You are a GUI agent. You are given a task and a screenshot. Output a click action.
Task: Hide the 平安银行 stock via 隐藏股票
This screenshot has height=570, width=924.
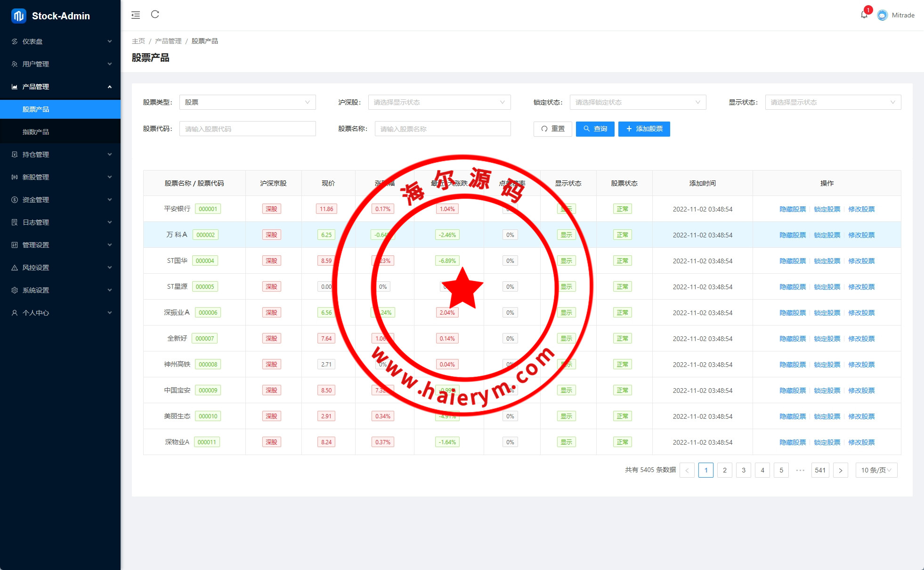pyautogui.click(x=793, y=209)
